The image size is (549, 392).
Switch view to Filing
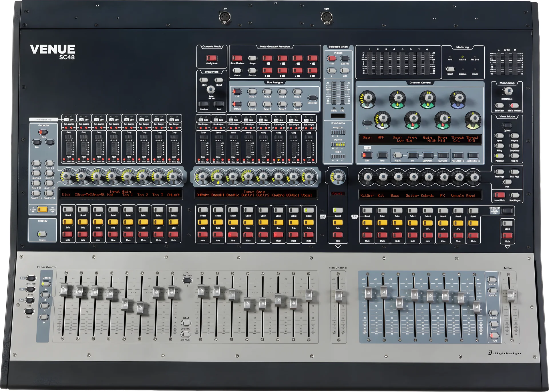pyautogui.click(x=500, y=146)
